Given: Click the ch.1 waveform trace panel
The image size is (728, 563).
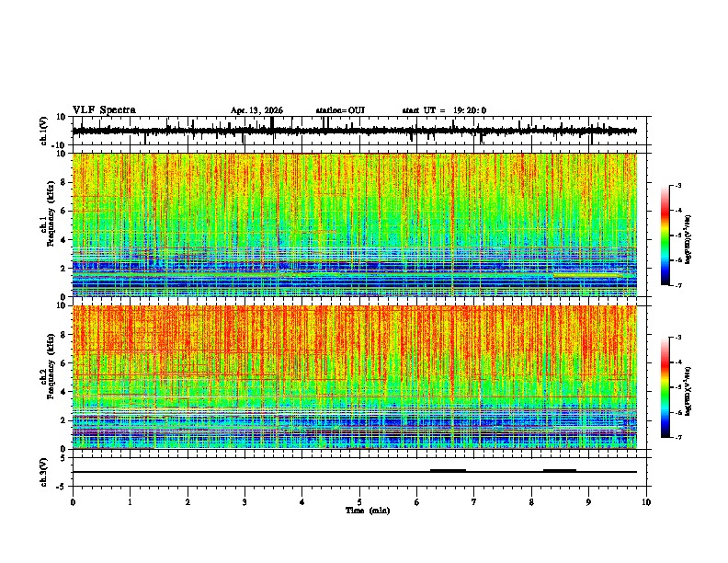Looking at the screenshot, I should click(361, 131).
